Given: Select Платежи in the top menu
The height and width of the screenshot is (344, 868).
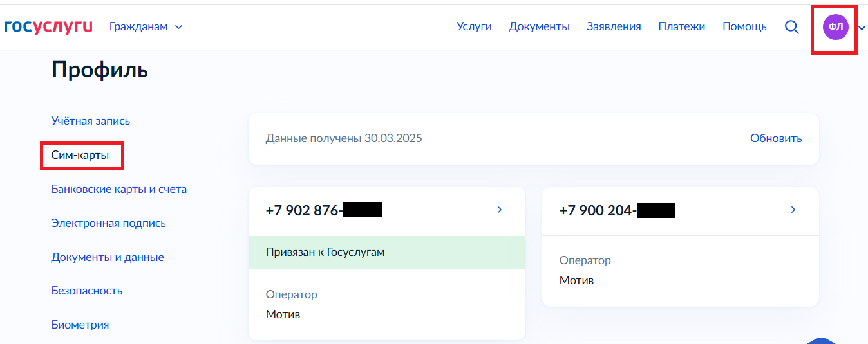Looking at the screenshot, I should (x=681, y=27).
